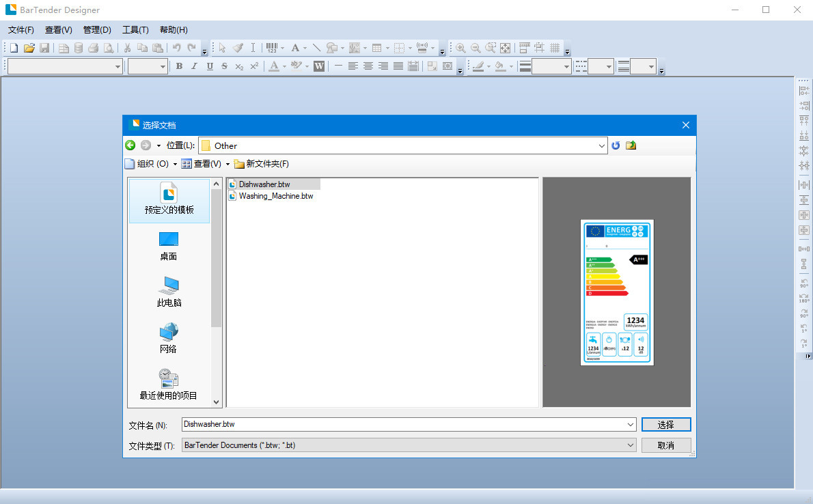Toggle italic text formatting

(x=194, y=66)
